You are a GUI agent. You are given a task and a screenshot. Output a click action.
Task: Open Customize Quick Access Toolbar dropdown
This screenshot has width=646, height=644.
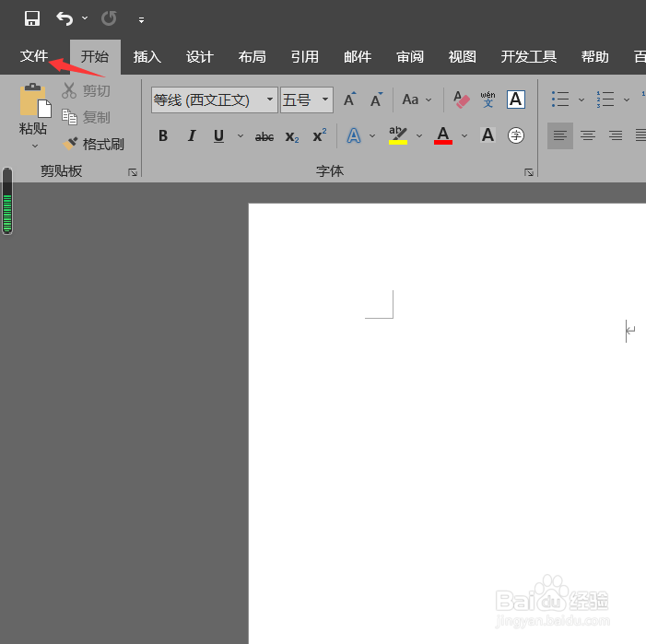141,19
